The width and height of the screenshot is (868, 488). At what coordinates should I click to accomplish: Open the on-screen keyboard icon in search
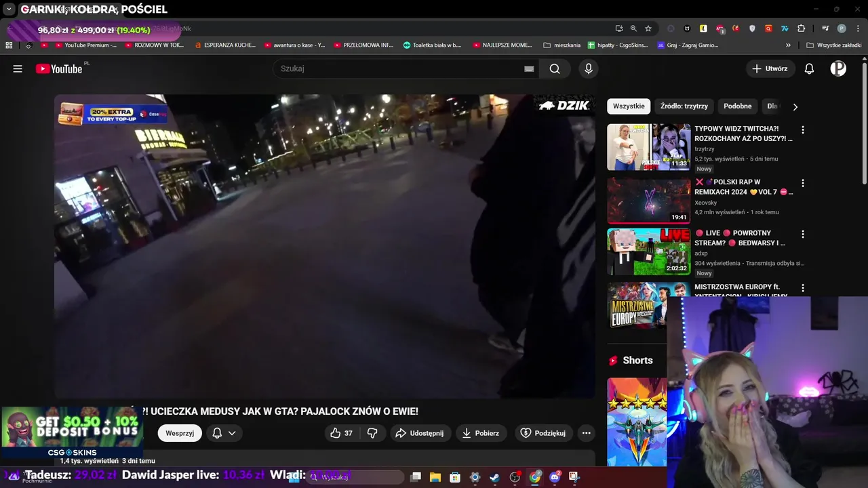529,68
